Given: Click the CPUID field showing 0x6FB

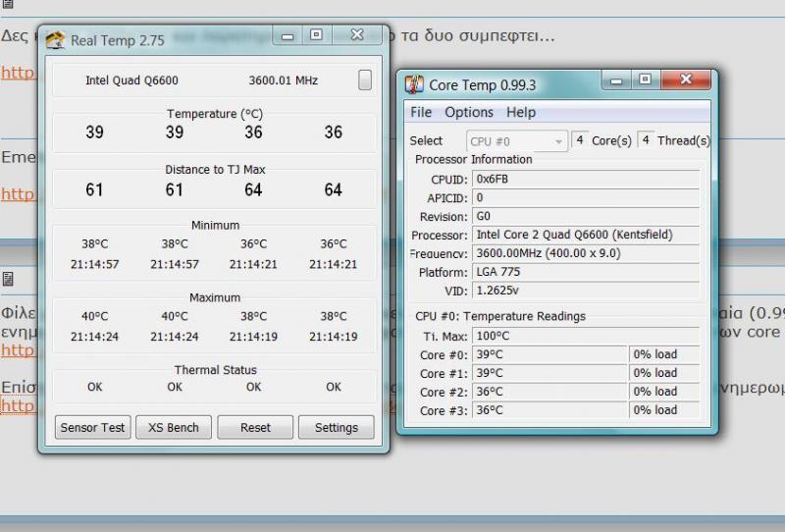Looking at the screenshot, I should click(586, 180).
